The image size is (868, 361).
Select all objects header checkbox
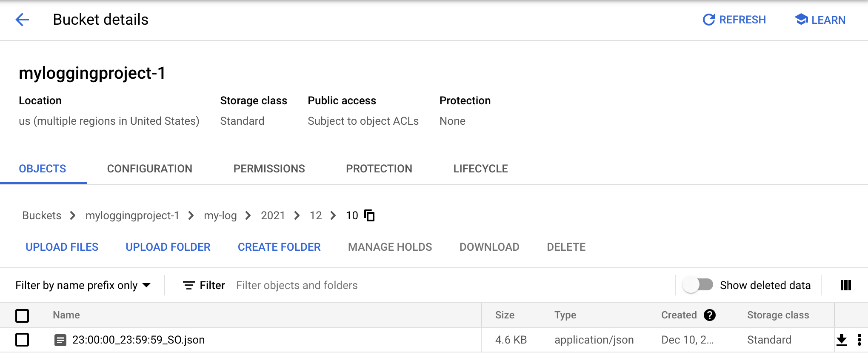(x=22, y=315)
